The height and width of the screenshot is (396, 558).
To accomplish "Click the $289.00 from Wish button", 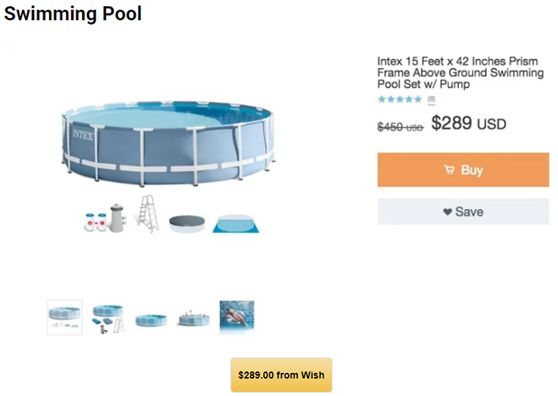I will pyautogui.click(x=281, y=375).
